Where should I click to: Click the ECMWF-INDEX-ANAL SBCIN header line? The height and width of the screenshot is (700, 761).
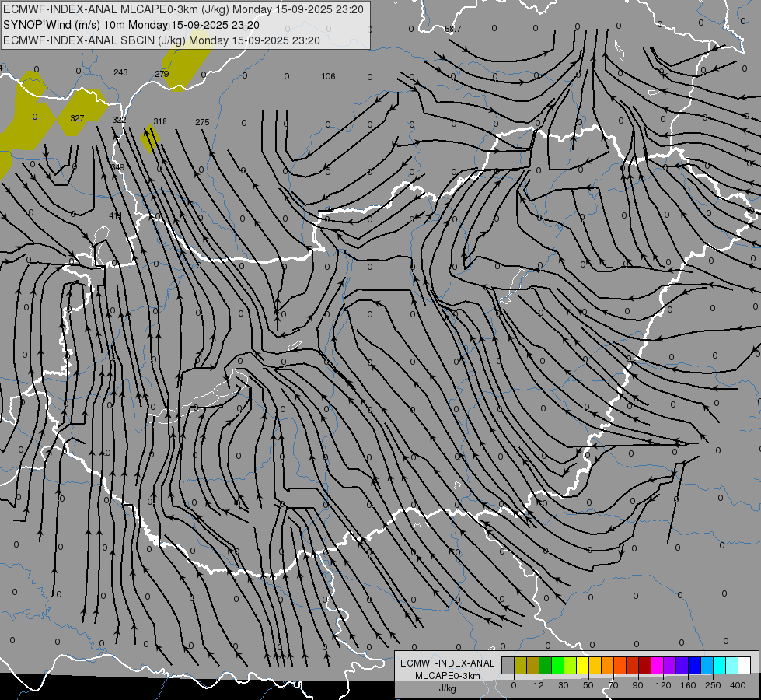tap(162, 40)
